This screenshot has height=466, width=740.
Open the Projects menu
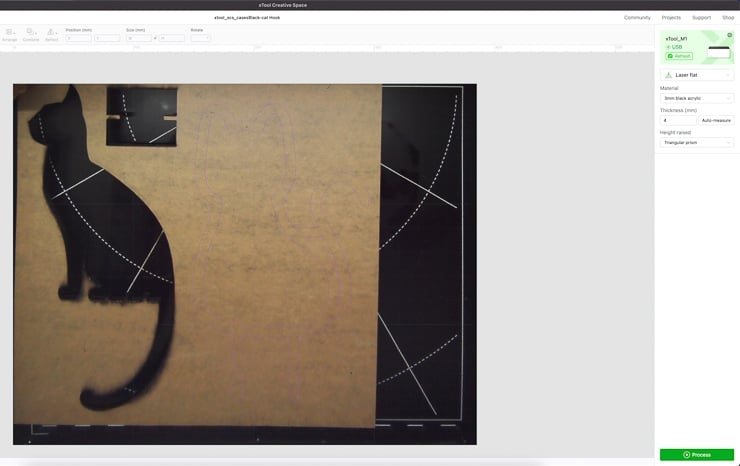pyautogui.click(x=671, y=17)
